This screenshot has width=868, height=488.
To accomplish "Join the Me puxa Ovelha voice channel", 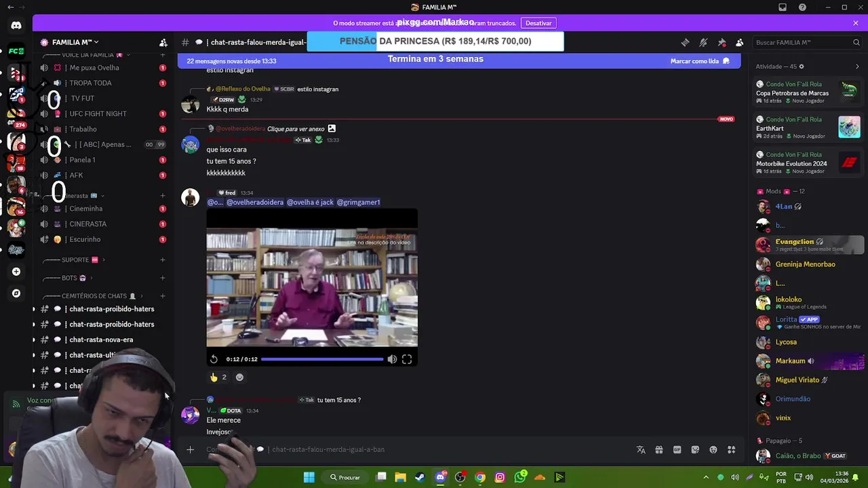I will [94, 68].
